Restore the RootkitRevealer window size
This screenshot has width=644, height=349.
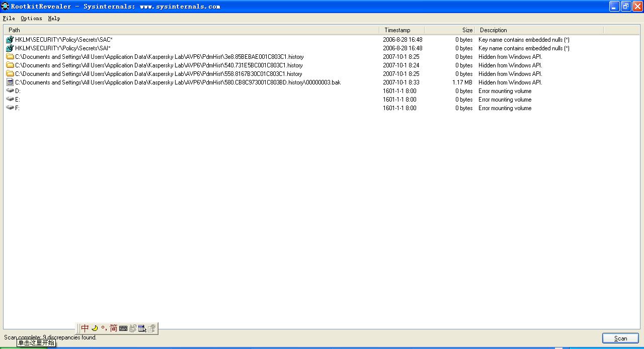626,6
